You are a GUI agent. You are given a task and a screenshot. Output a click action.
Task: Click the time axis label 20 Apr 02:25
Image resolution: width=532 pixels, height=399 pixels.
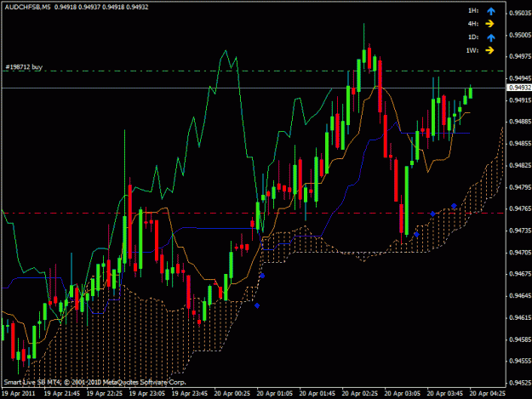point(360,393)
